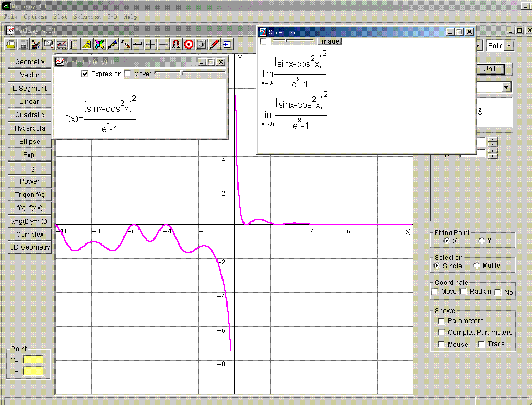Click the Trigon.f(x) button
This screenshot has width=532, height=405.
coord(30,195)
